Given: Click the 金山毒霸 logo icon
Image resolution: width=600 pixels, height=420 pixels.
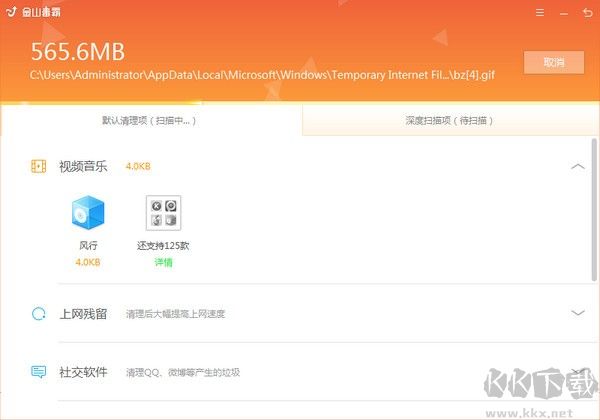Looking at the screenshot, I should click(12, 11).
